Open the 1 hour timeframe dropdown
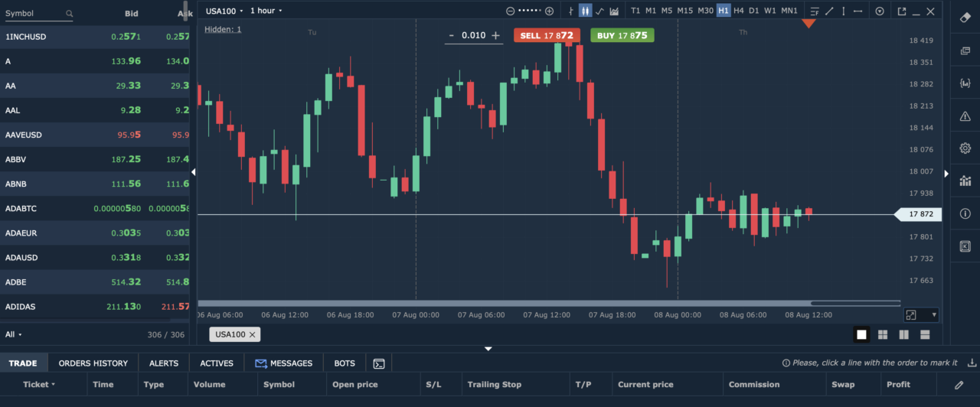This screenshot has width=980, height=407. click(x=266, y=11)
